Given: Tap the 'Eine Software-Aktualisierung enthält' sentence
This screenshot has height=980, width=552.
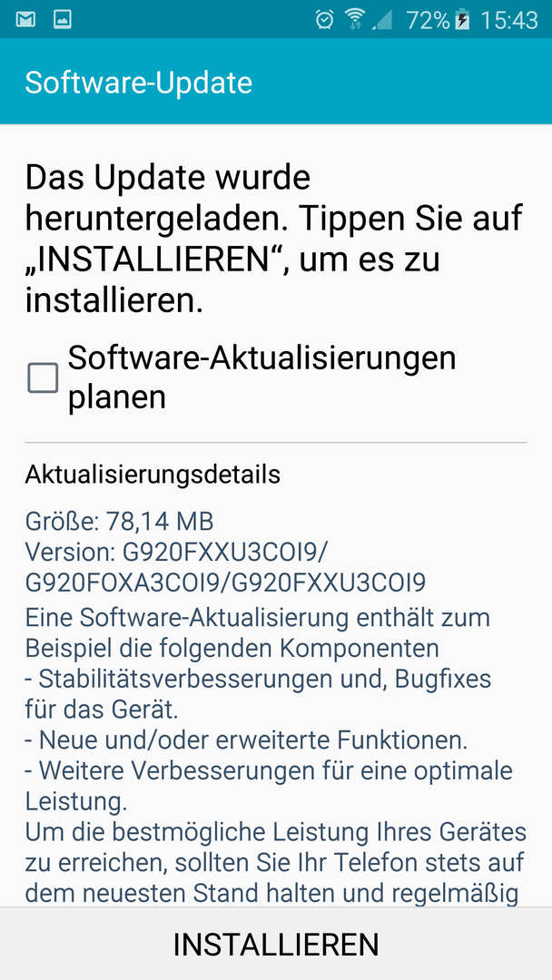Looking at the screenshot, I should (258, 633).
